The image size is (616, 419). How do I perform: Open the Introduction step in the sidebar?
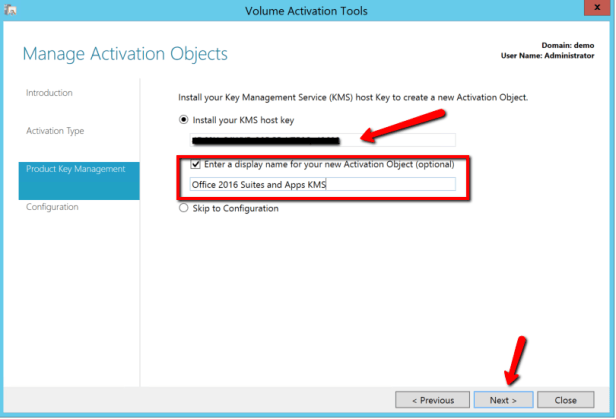[x=49, y=93]
